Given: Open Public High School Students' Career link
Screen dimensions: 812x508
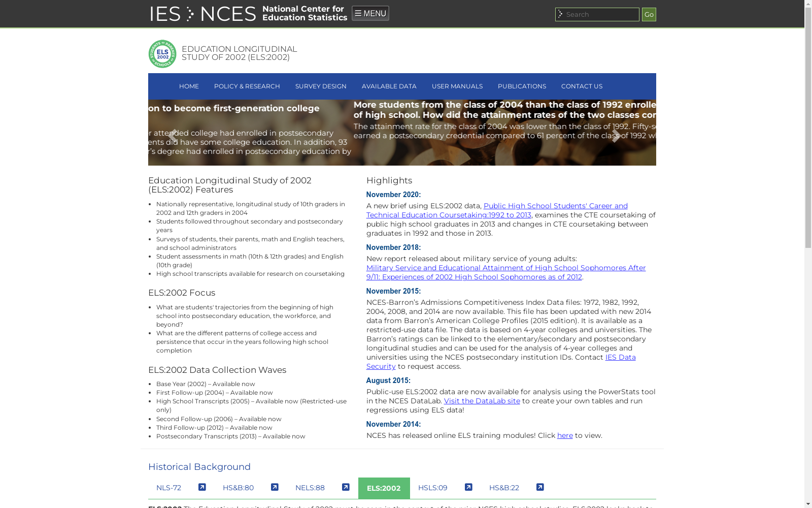Looking at the screenshot, I should click(x=497, y=210).
